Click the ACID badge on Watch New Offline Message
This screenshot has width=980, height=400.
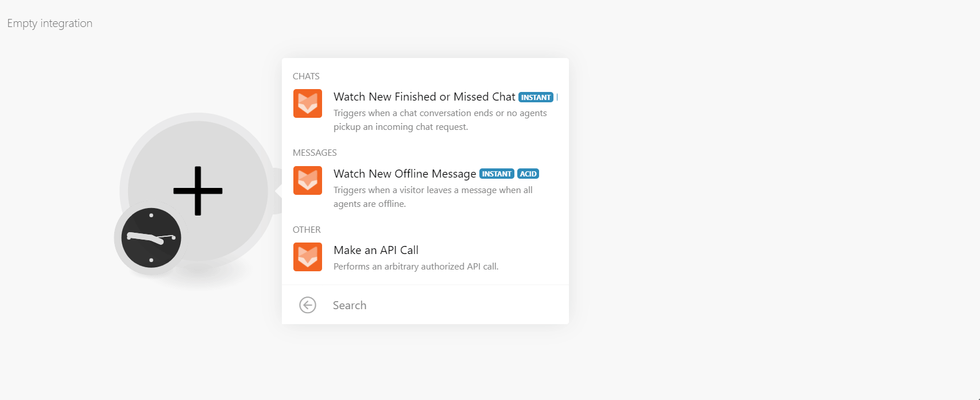528,174
